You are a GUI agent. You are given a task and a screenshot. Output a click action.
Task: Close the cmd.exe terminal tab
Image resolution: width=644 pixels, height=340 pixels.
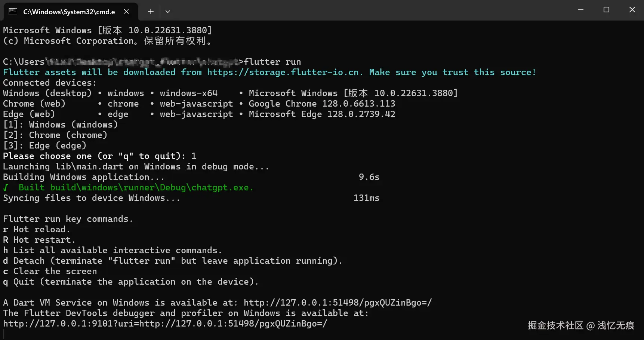126,11
